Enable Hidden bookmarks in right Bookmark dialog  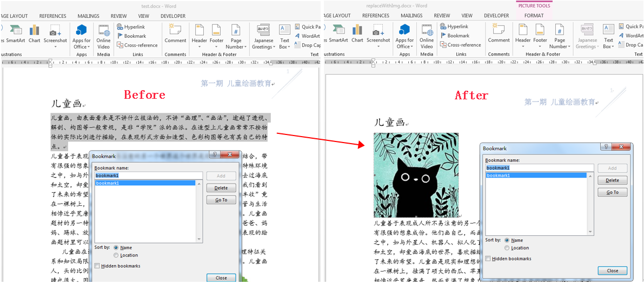pos(488,259)
